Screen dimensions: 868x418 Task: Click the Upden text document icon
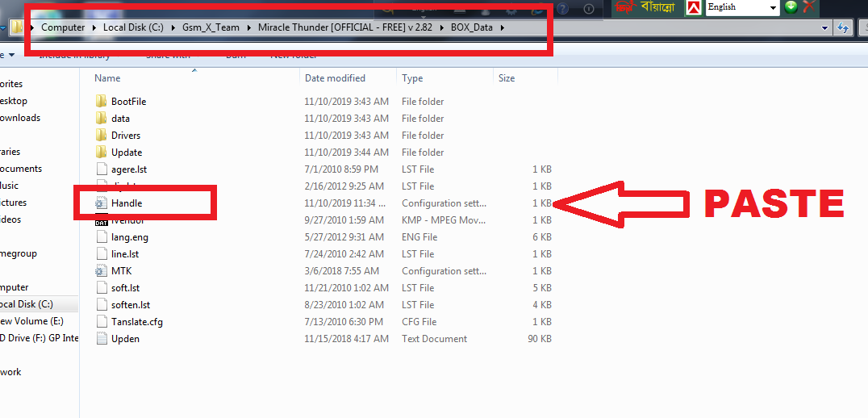point(101,339)
